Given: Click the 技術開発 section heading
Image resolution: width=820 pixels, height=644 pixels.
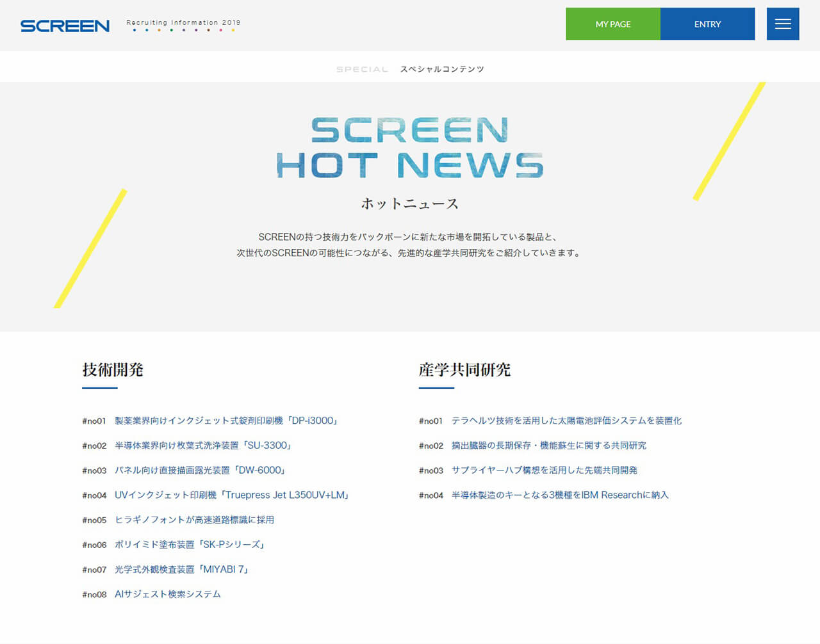Looking at the screenshot, I should click(x=113, y=370).
